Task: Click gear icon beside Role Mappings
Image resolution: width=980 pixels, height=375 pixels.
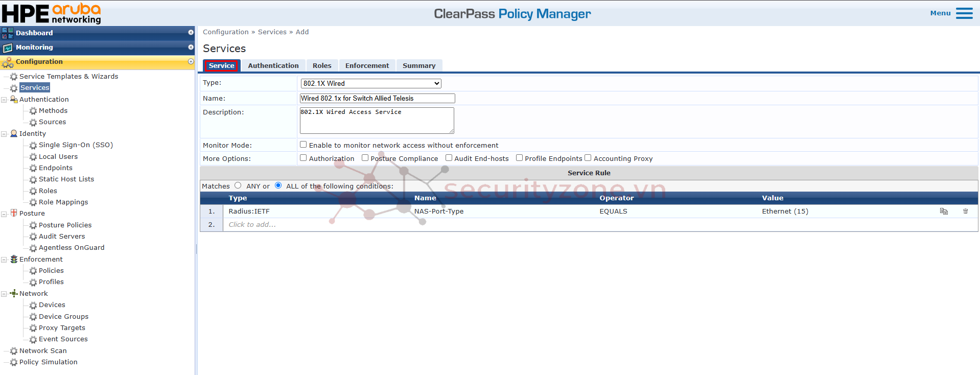Action: [x=33, y=202]
